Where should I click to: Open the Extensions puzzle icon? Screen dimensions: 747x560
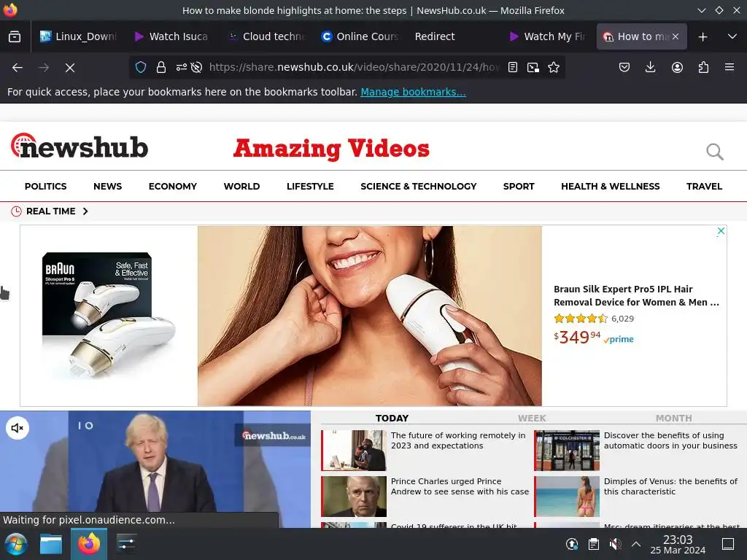point(703,67)
